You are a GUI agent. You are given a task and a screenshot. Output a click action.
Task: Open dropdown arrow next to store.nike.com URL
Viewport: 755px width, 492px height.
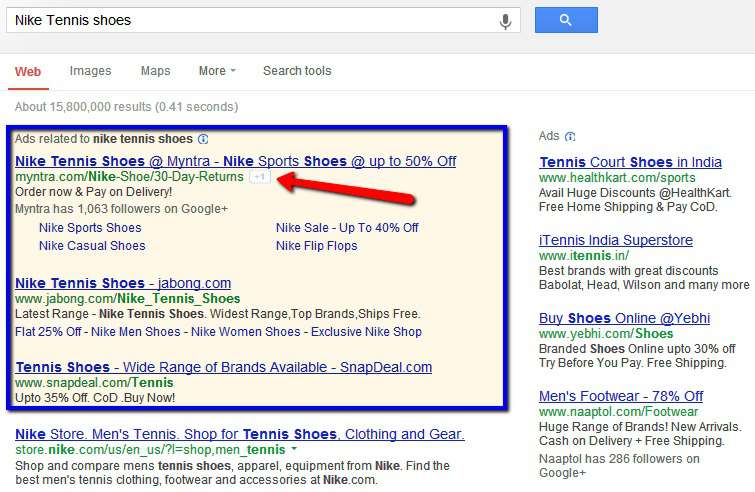click(294, 449)
